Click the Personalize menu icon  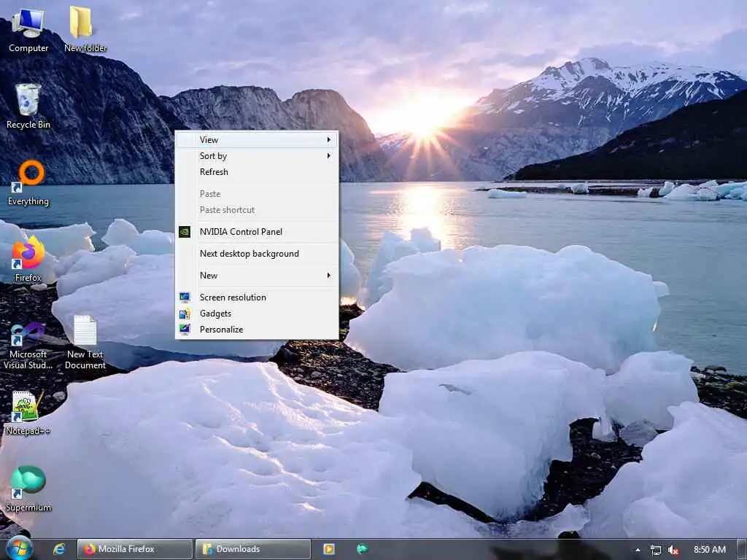click(185, 330)
